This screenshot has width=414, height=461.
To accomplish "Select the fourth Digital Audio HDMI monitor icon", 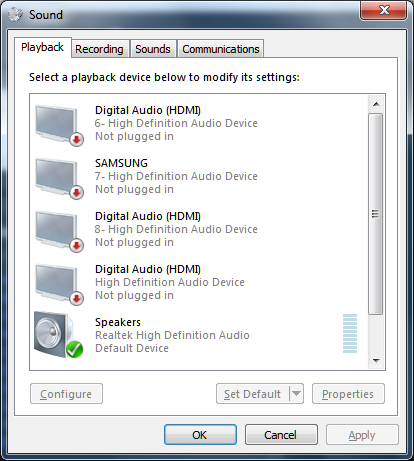I will 59,284.
